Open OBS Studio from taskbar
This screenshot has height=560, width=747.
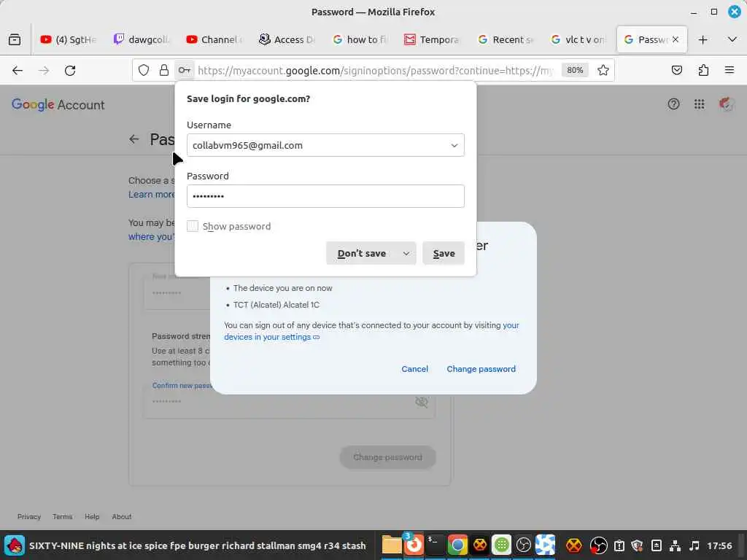pyautogui.click(x=523, y=545)
